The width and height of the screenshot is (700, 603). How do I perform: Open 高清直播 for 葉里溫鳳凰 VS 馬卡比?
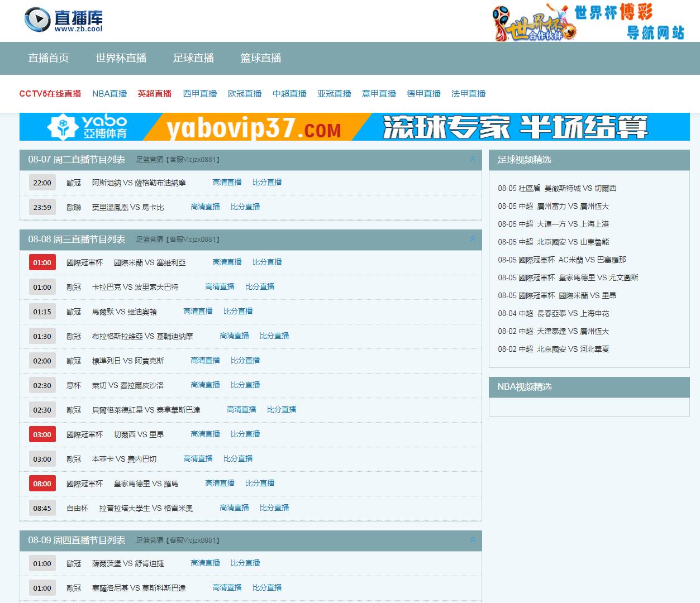pyautogui.click(x=205, y=207)
